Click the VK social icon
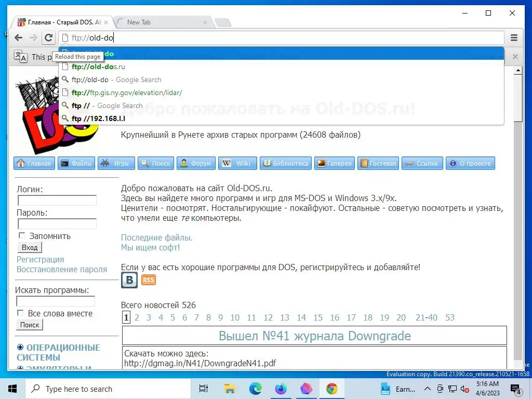 129,280
